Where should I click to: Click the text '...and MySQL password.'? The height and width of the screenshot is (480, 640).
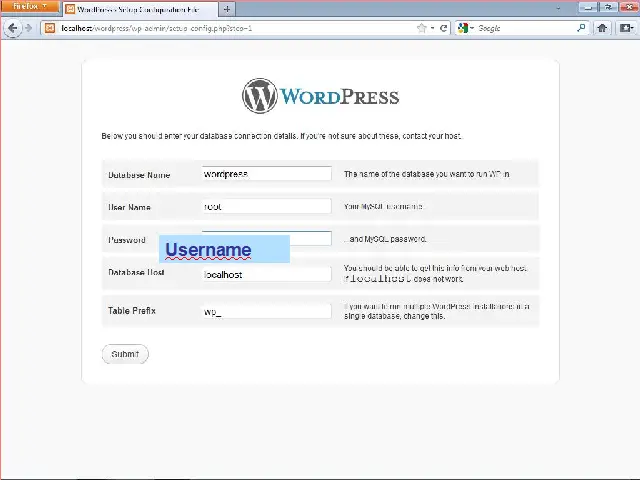click(x=385, y=239)
